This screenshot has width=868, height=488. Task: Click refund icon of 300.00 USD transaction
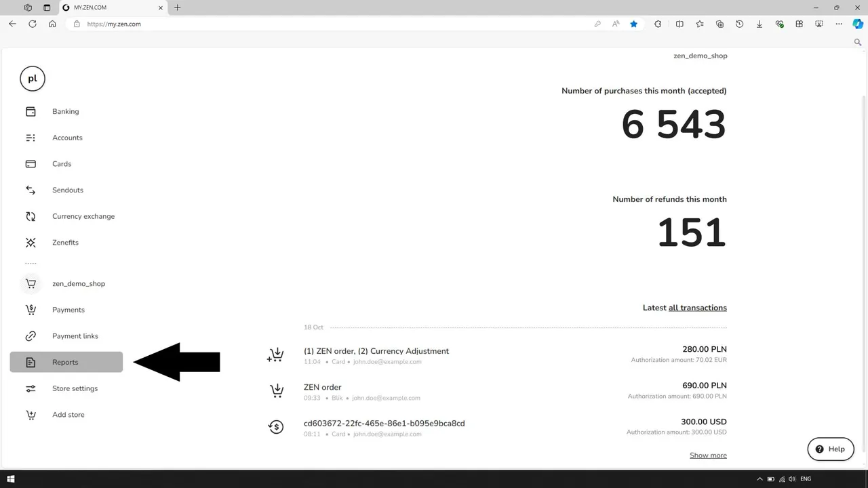(x=275, y=427)
